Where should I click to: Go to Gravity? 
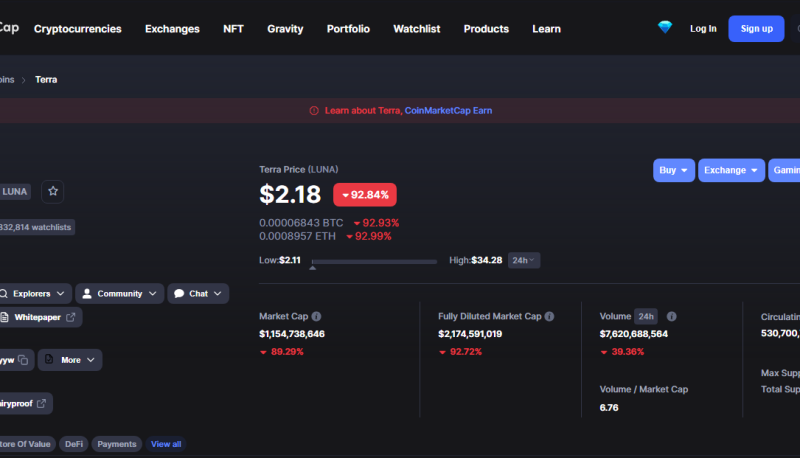285,29
